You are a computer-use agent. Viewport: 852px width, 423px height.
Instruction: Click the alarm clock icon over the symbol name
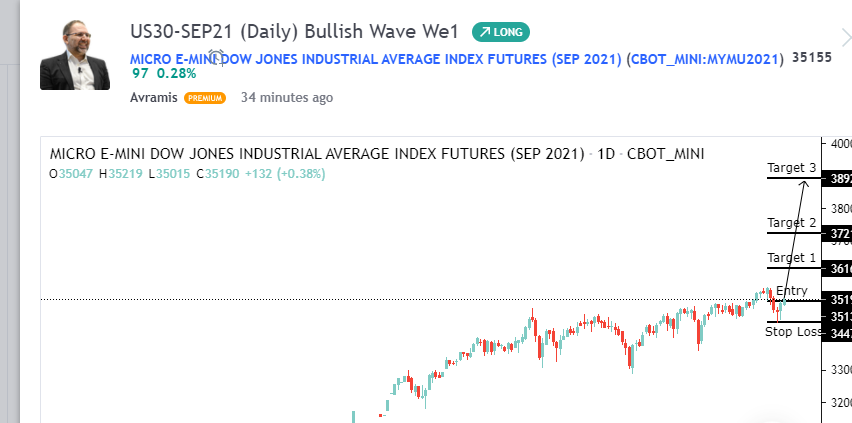click(215, 58)
